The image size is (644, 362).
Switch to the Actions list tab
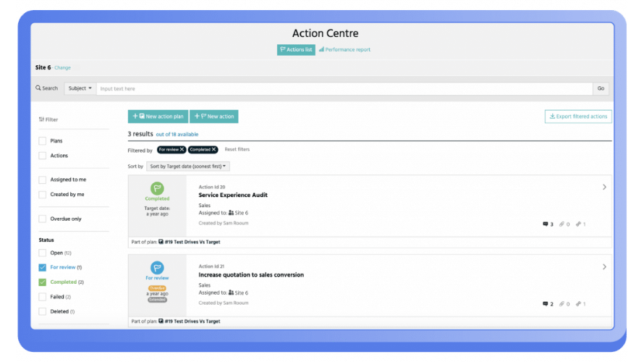click(x=296, y=50)
